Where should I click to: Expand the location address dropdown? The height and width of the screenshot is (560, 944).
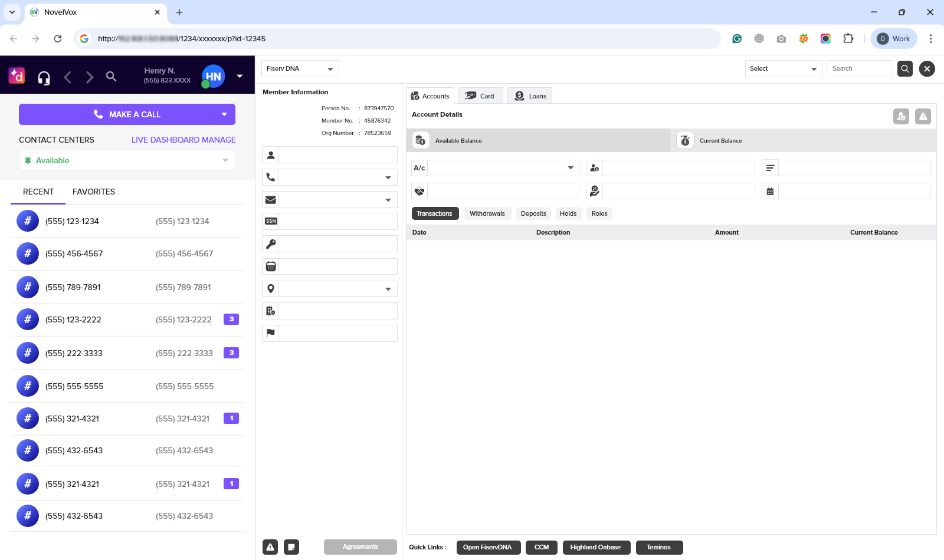388,289
